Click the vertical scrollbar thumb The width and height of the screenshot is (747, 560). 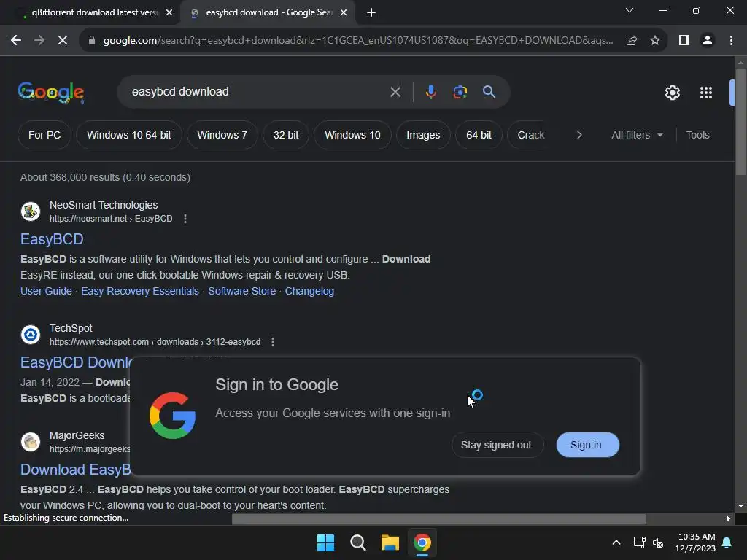[740, 122]
